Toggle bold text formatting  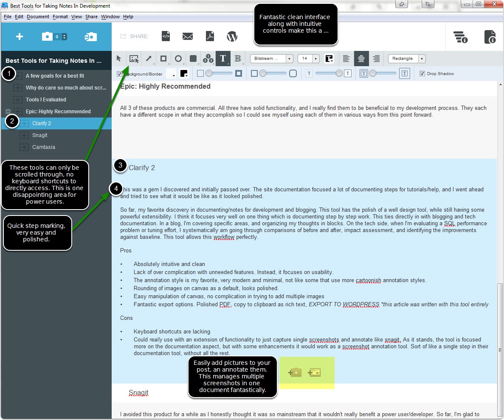pos(238,59)
